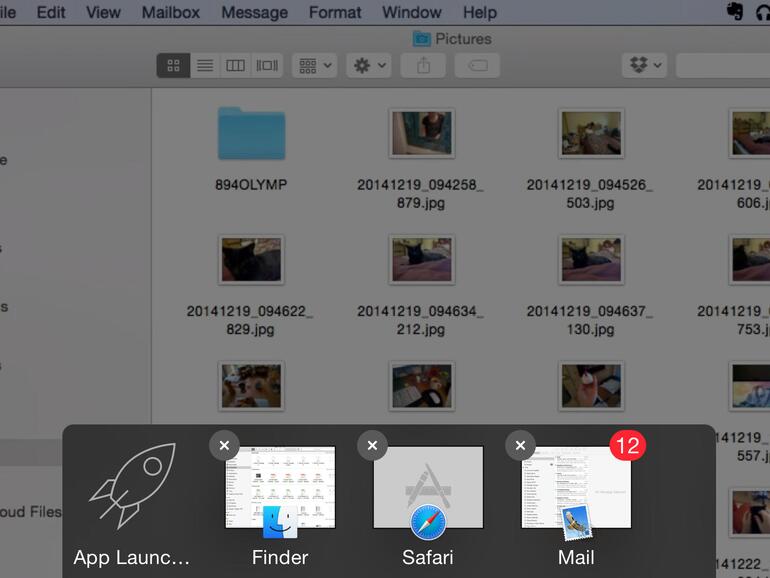
Task: Click the Share toolbar button
Action: click(423, 65)
